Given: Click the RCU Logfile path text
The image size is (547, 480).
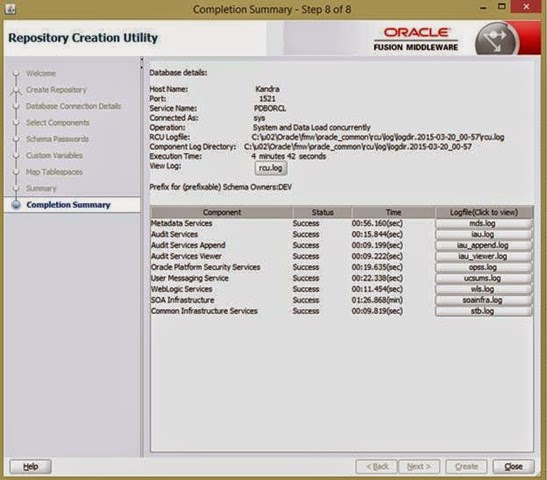Looking at the screenshot, I should [378, 137].
